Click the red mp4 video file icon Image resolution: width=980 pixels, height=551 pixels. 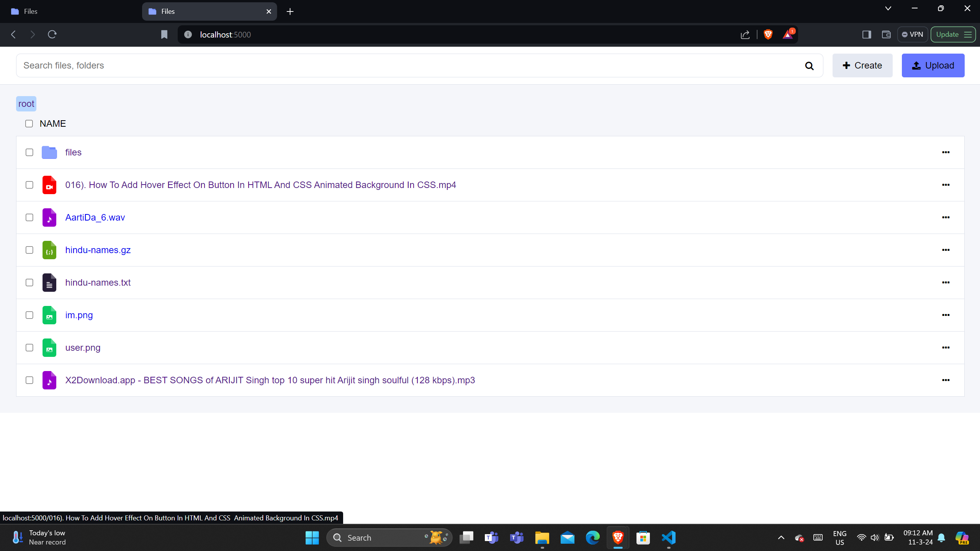pos(49,185)
